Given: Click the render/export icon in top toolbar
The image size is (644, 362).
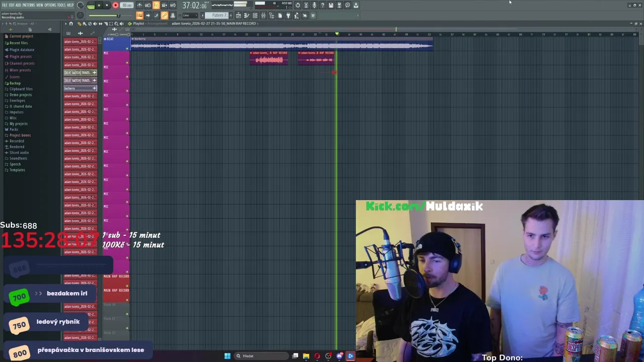Looking at the screenshot, I should click(339, 5).
